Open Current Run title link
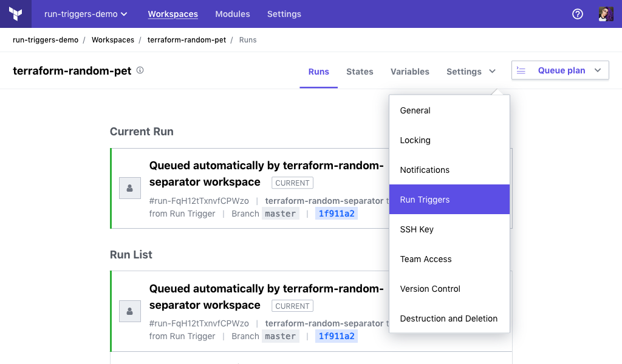 [x=266, y=174]
